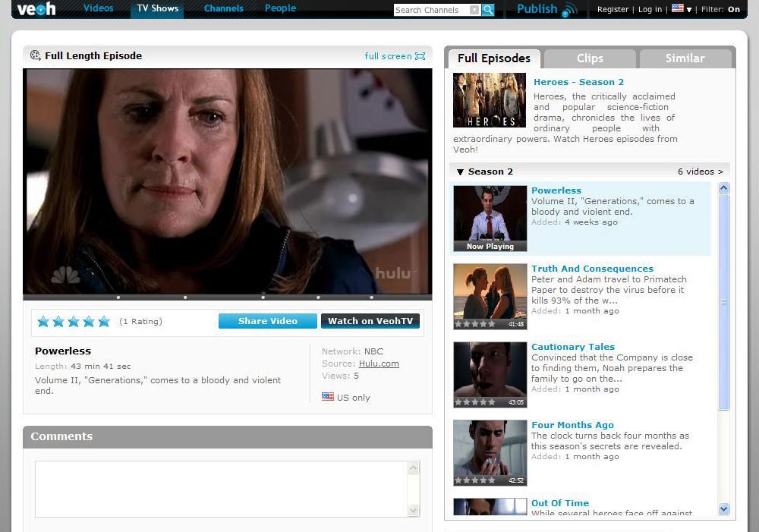Click the Veoh logo

click(36, 8)
